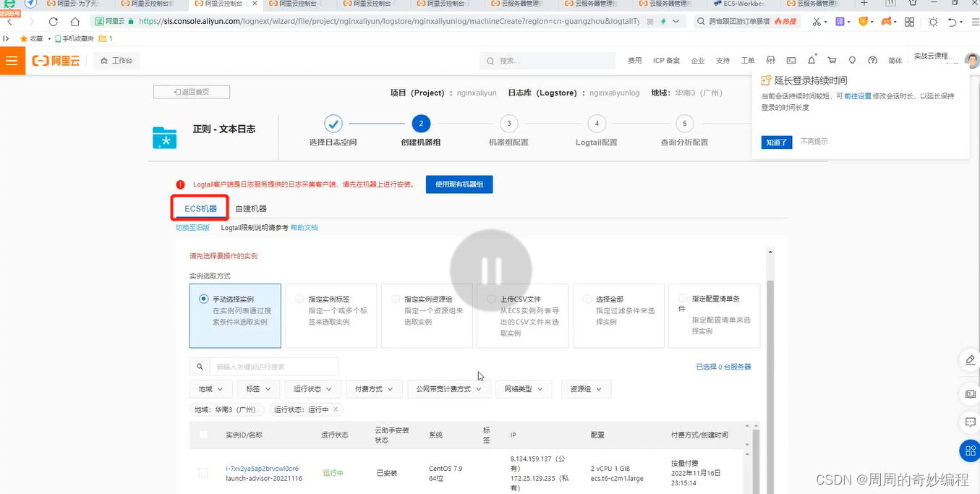Open the orange hamburger menu top-left
Viewport: 980px width, 494px height.
(12, 61)
